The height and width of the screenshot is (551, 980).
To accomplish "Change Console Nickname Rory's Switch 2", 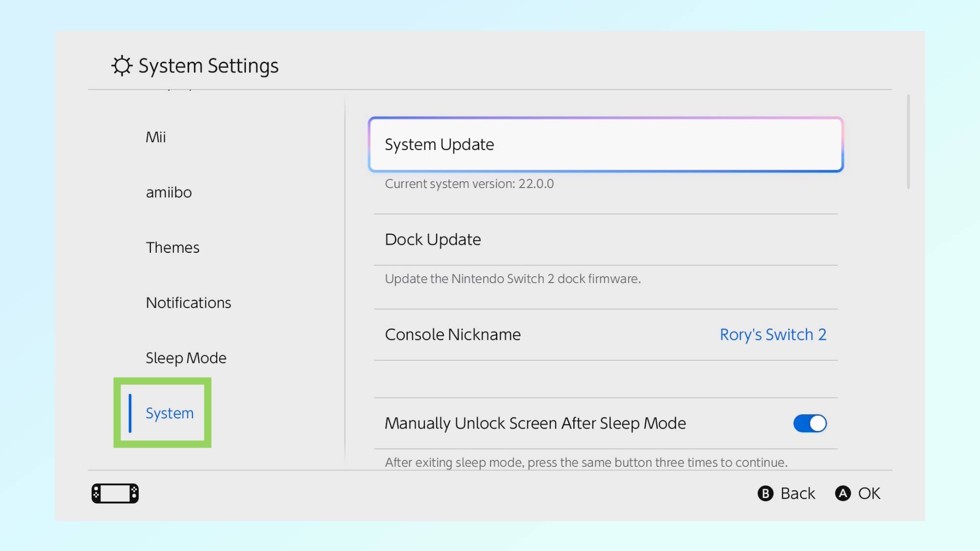I will pyautogui.click(x=606, y=335).
